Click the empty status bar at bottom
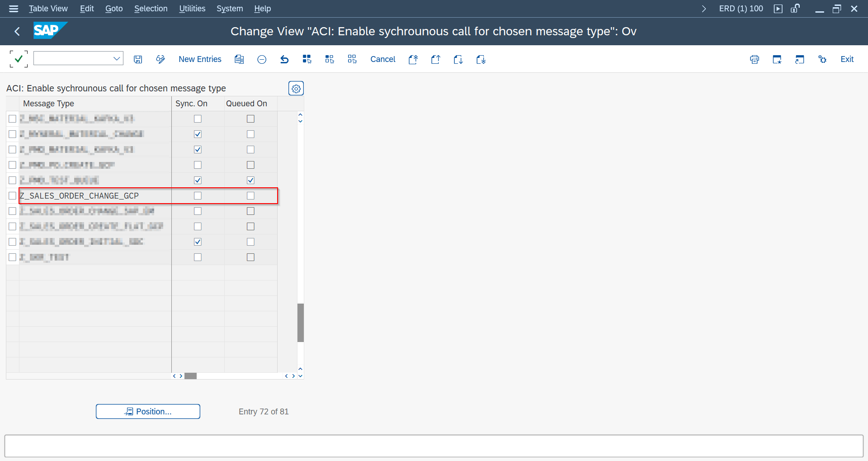Screen dimensions: 868x461 [434, 446]
